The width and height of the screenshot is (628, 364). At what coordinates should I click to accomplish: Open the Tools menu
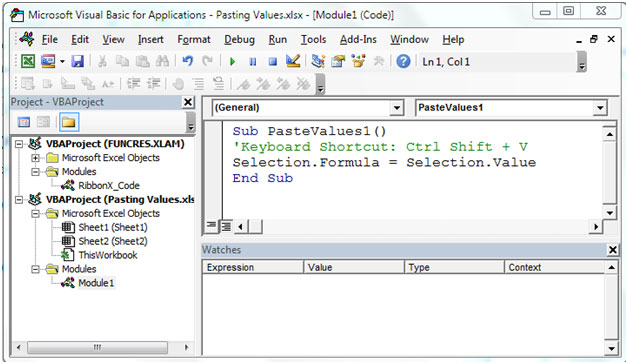[x=313, y=39]
